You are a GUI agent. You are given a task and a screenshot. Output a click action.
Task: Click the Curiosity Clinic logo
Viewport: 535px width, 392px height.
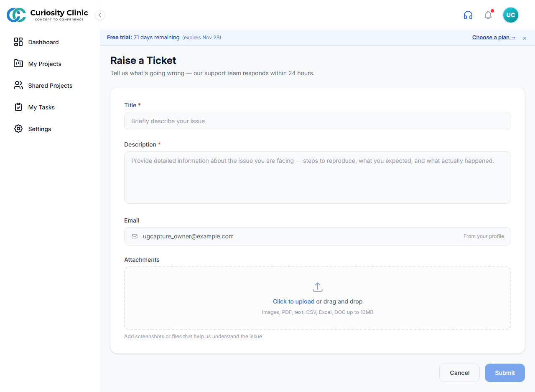tap(47, 15)
